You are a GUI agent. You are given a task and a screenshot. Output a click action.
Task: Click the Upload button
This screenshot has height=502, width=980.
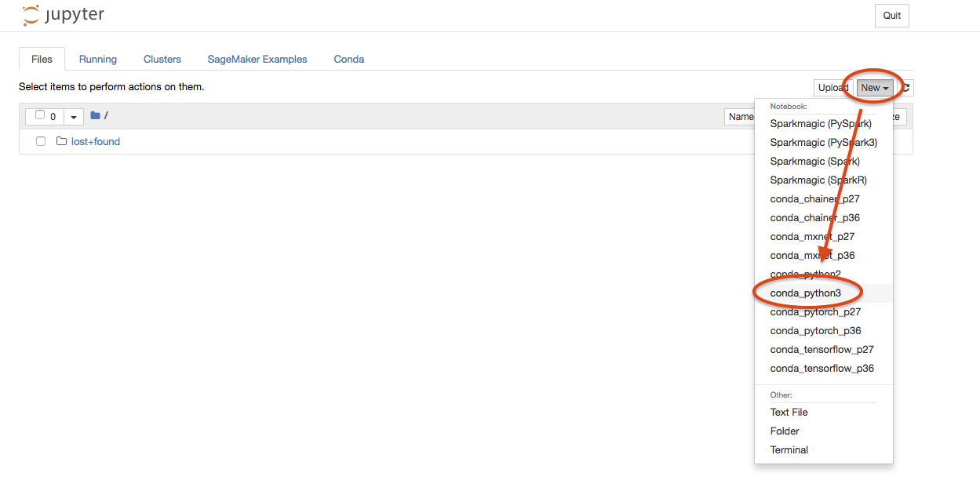coord(832,88)
